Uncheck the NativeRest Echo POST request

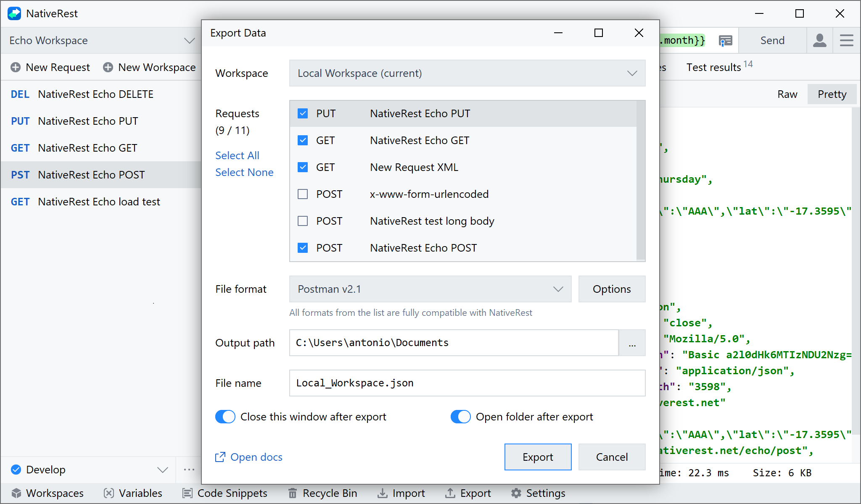(x=303, y=248)
